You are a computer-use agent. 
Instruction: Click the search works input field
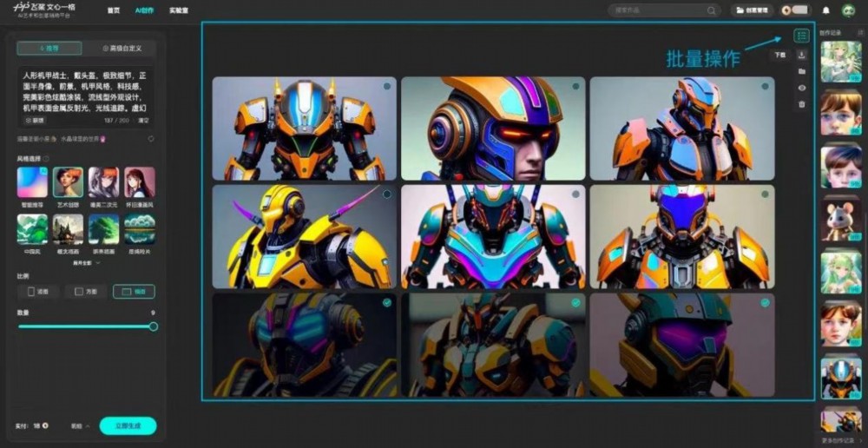click(664, 10)
